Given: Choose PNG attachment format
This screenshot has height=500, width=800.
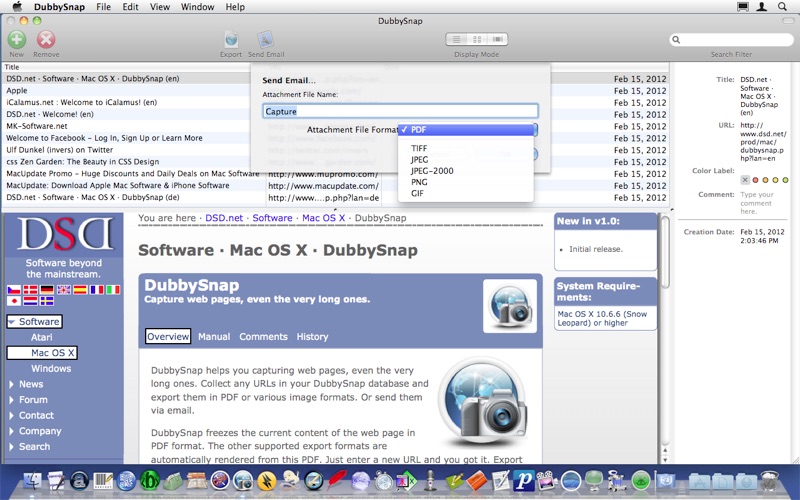Looking at the screenshot, I should (465, 182).
